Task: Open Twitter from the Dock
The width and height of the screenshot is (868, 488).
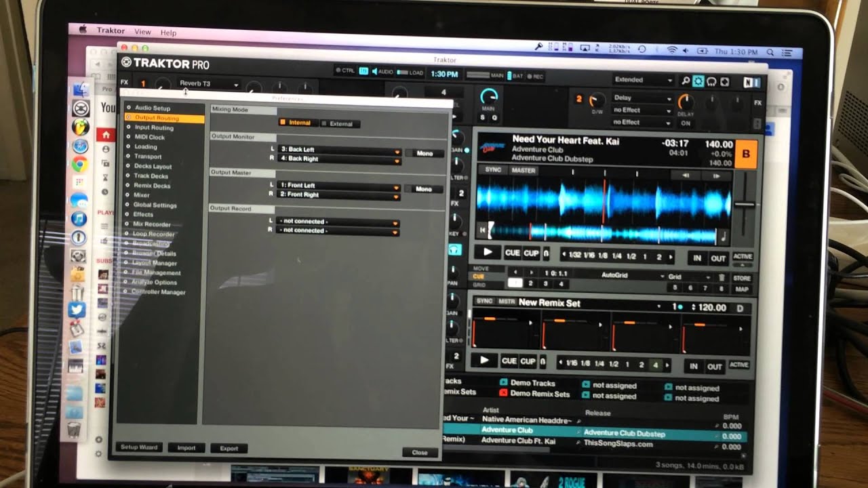Action: pyautogui.click(x=76, y=310)
